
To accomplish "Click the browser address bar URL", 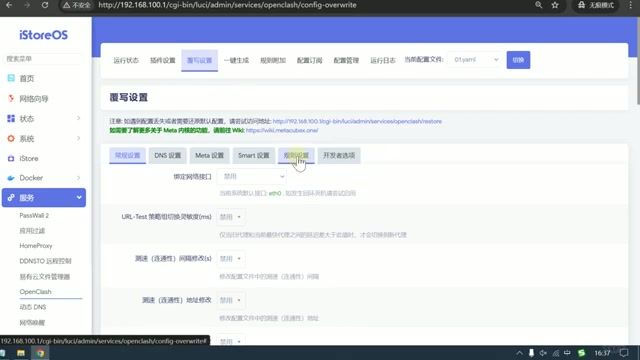I will [227, 5].
